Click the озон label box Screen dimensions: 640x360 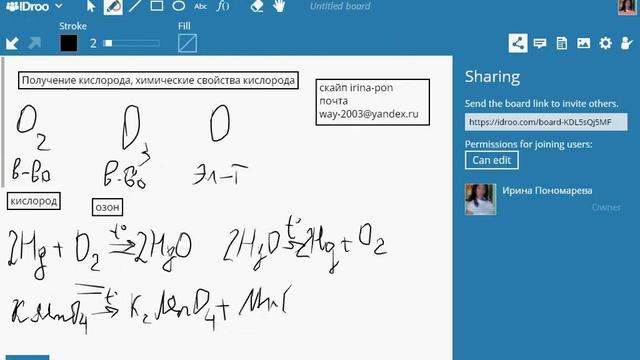(x=107, y=207)
